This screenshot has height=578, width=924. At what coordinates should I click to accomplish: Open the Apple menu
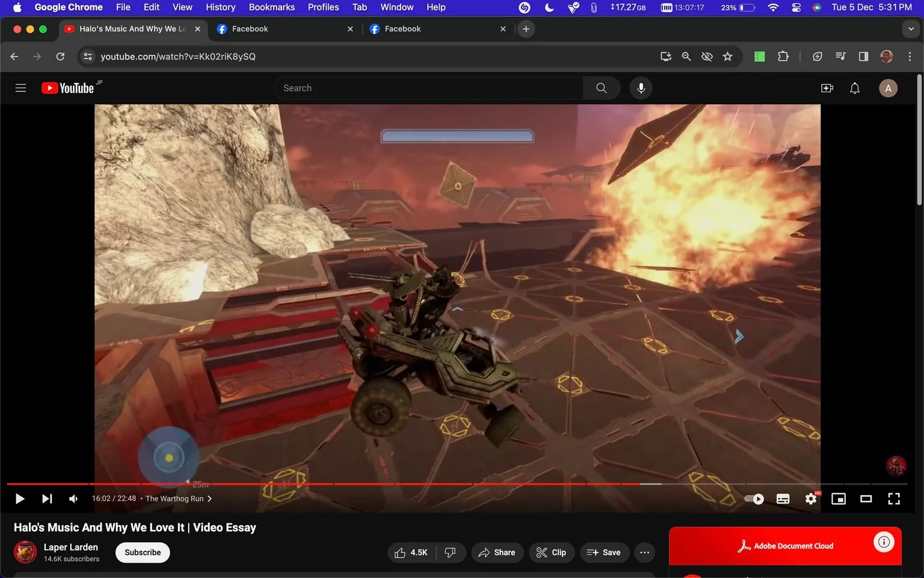coord(17,7)
